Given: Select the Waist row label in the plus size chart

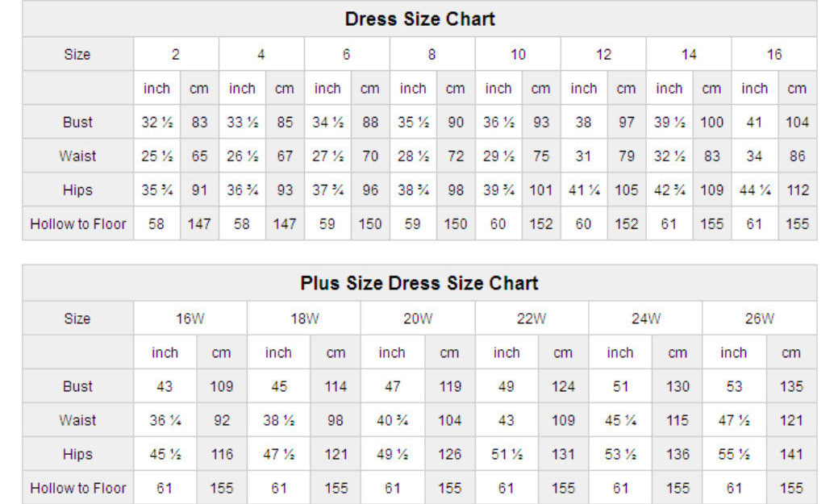Looking at the screenshot, I should (x=77, y=420).
